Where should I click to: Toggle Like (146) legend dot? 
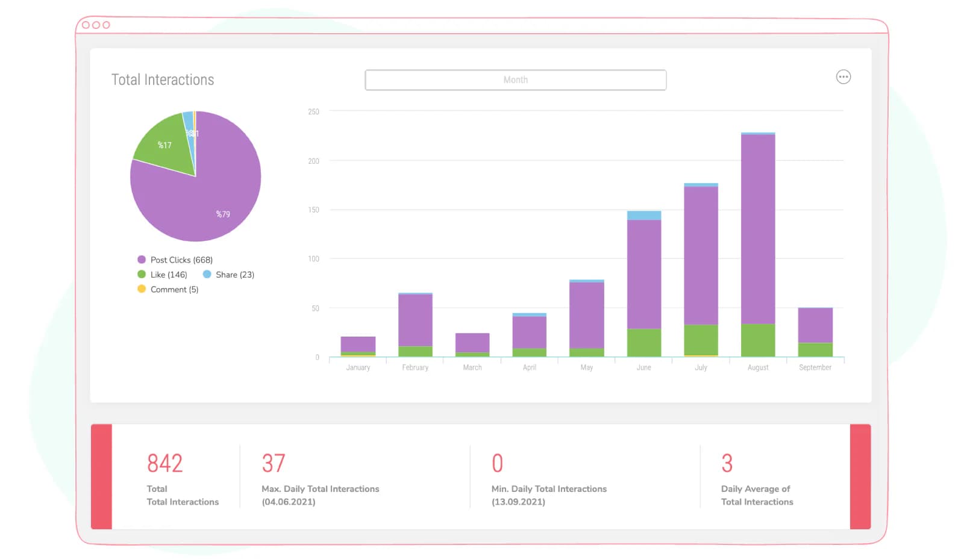pos(142,274)
